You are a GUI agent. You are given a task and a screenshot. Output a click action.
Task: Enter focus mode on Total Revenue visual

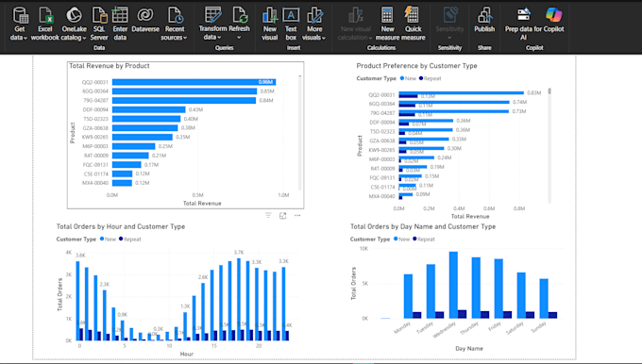(283, 216)
